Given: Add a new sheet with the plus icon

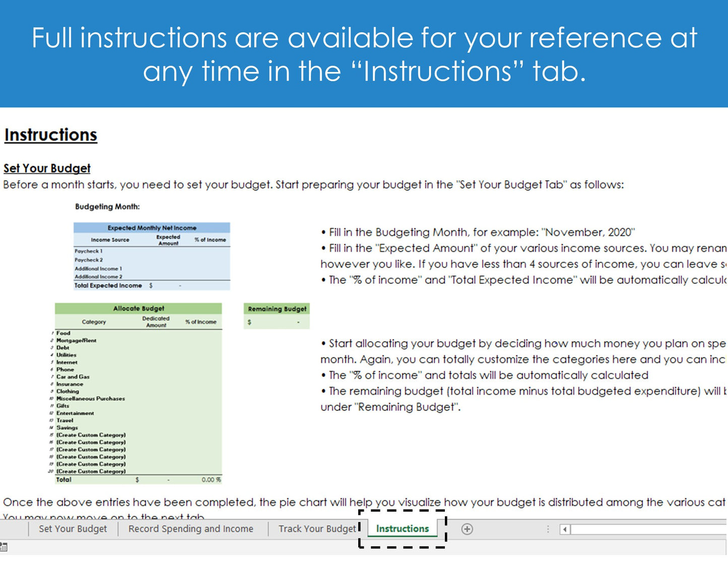Looking at the screenshot, I should (x=467, y=529).
